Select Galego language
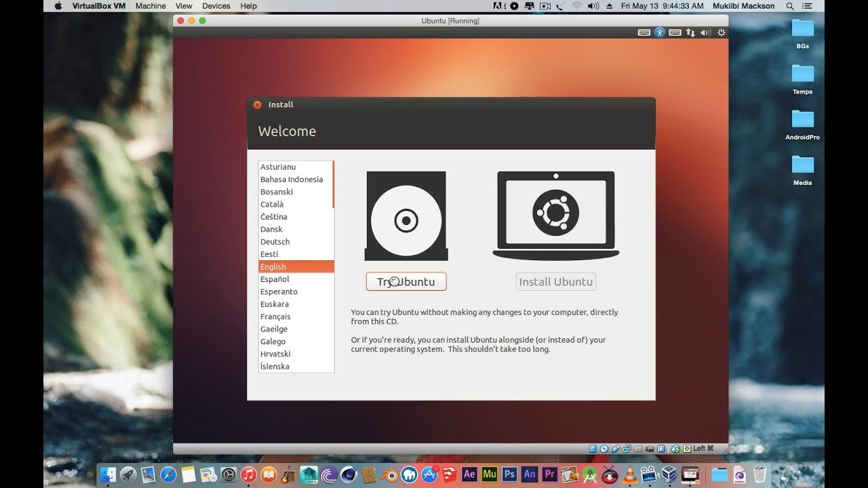Screen dimensions: 868x488 point(296,342)
